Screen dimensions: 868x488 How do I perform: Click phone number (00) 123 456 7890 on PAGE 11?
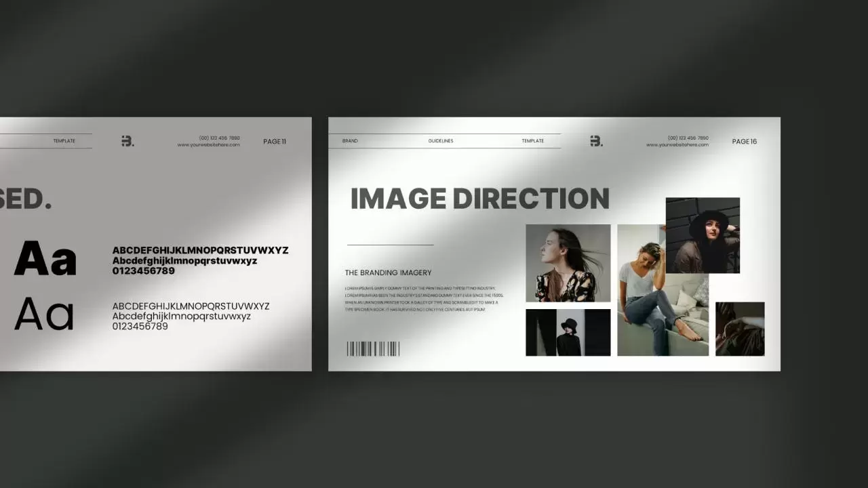tap(220, 138)
